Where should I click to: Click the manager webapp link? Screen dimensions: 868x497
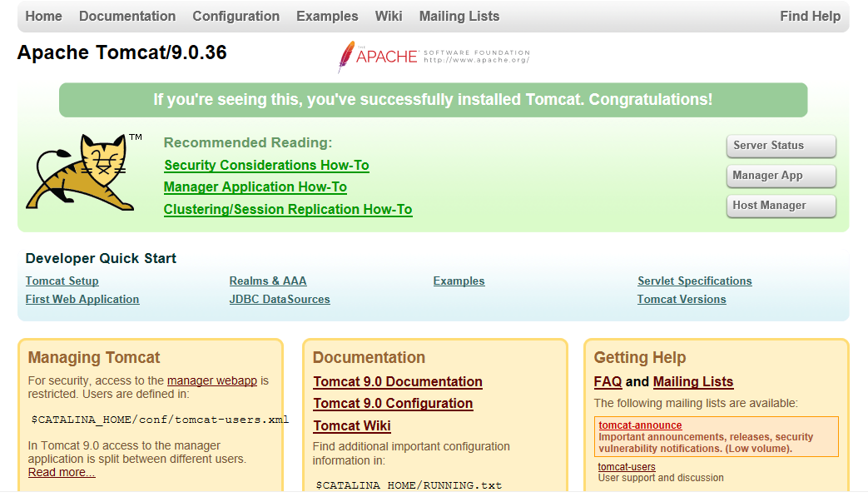[x=212, y=380]
